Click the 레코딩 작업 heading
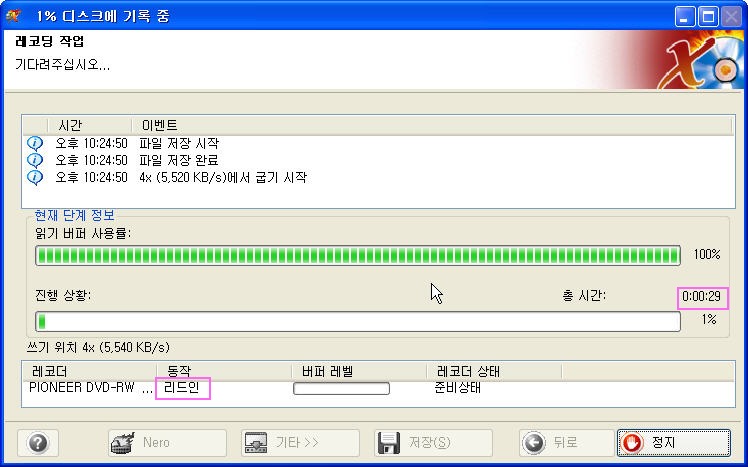Image resolution: width=748 pixels, height=467 pixels. click(x=50, y=42)
